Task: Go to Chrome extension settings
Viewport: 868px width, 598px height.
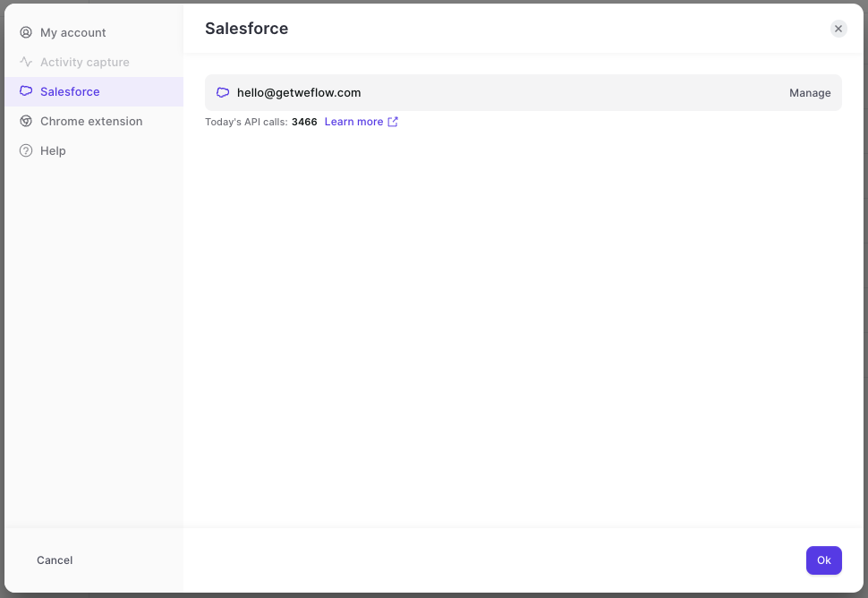Action: pyautogui.click(x=94, y=121)
